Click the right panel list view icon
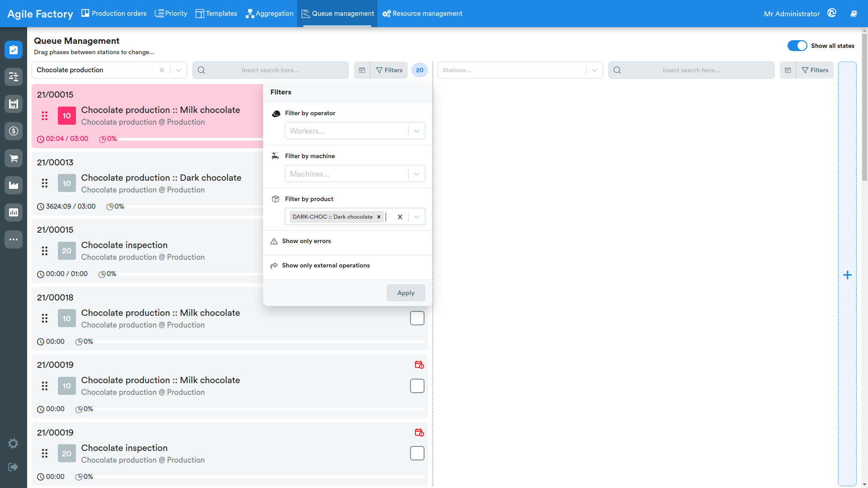This screenshot has height=488, width=868. [x=788, y=70]
